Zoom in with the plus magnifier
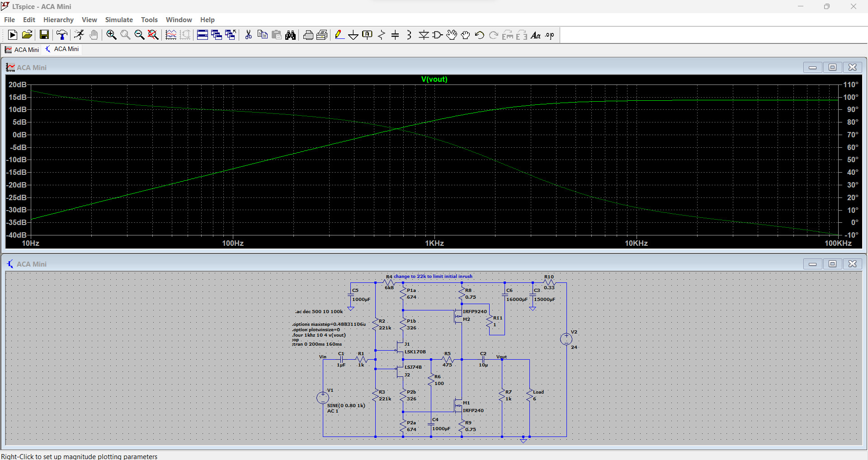 [111, 35]
